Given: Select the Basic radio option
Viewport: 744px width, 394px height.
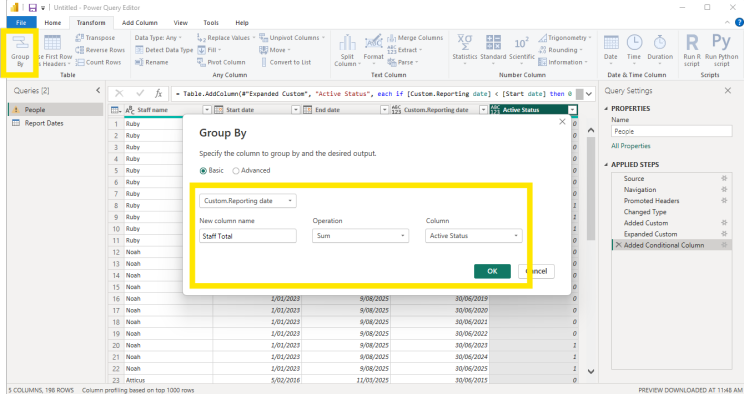Looking at the screenshot, I should [203, 170].
